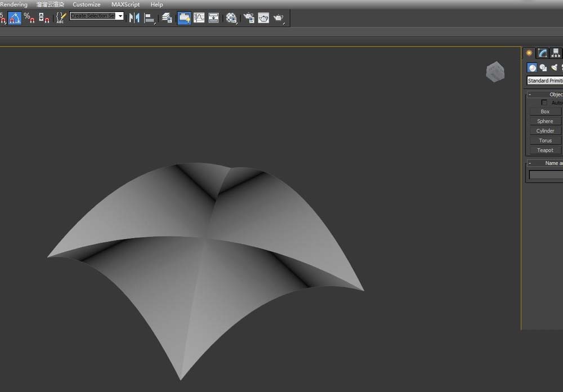Enable the Angle Snap toggle
Viewport: 563px width, 392px height.
pyautogui.click(x=14, y=17)
